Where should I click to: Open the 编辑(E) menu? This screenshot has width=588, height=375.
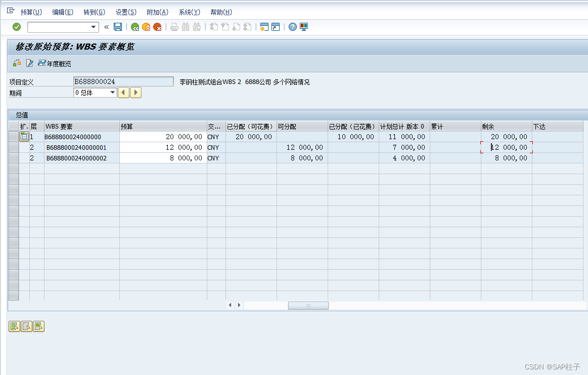[63, 12]
